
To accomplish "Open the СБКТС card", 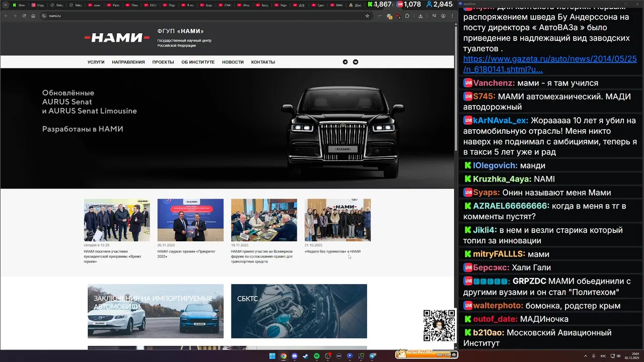I will (299, 311).
